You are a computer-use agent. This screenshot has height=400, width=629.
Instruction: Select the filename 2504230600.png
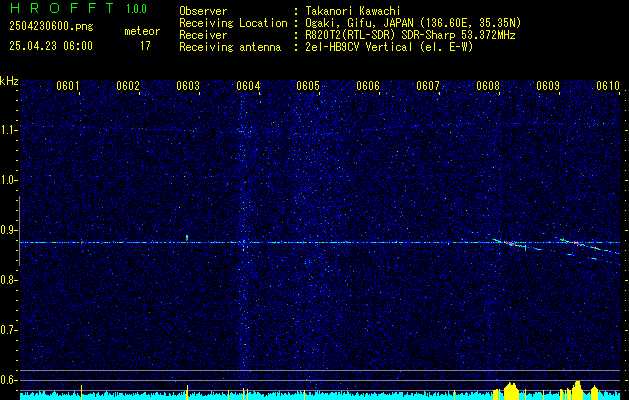pyautogui.click(x=51, y=26)
